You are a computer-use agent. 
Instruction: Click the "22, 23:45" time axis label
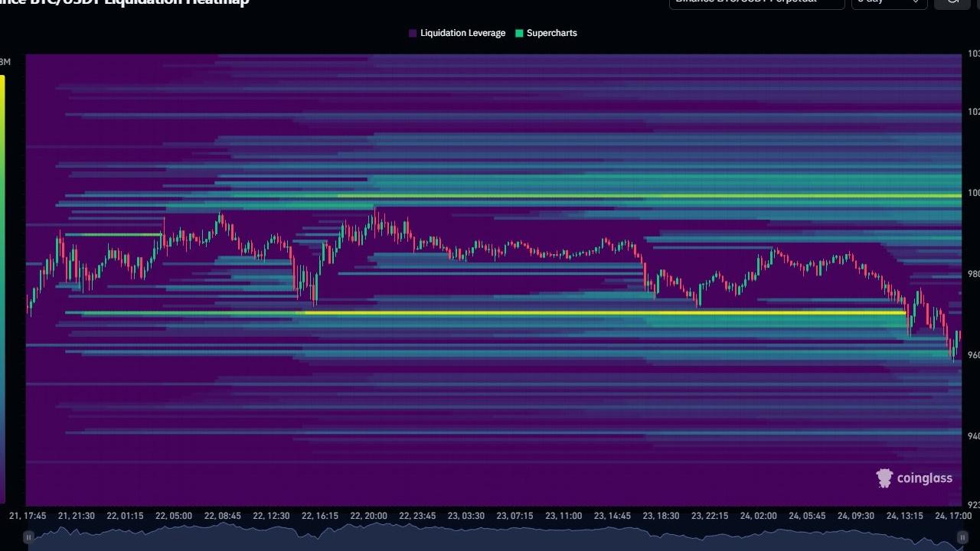(x=417, y=516)
